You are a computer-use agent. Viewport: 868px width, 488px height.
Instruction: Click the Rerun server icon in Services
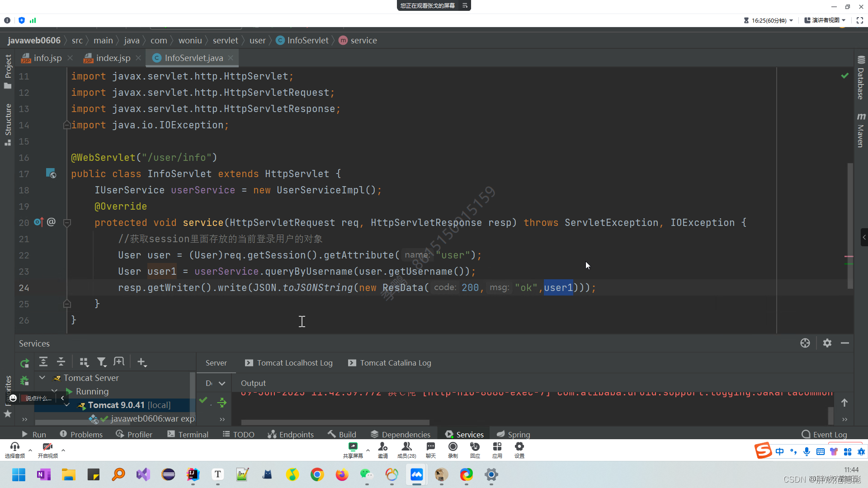(25, 362)
